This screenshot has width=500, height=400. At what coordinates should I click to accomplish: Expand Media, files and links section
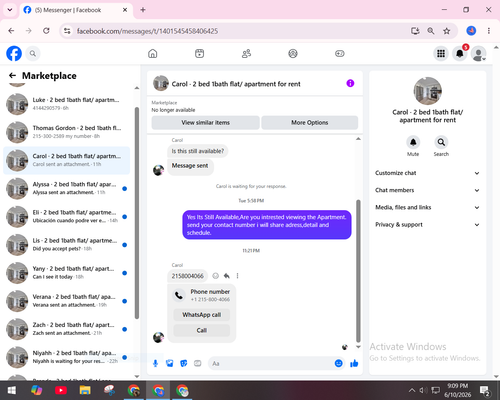(x=427, y=207)
